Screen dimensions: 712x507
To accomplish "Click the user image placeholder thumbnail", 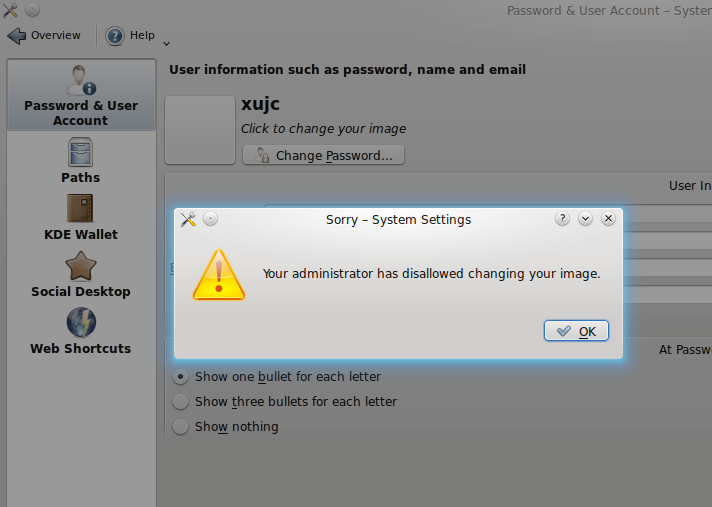I will tap(200, 130).
